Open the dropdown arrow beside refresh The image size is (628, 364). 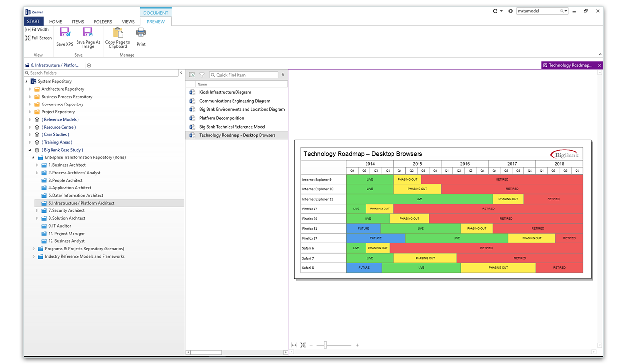pyautogui.click(x=501, y=11)
